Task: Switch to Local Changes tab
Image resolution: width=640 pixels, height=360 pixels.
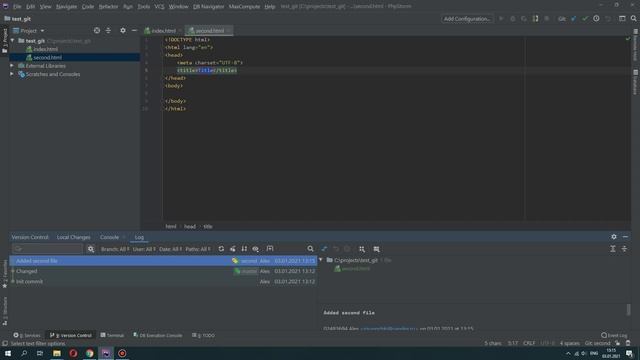Action: (73, 237)
